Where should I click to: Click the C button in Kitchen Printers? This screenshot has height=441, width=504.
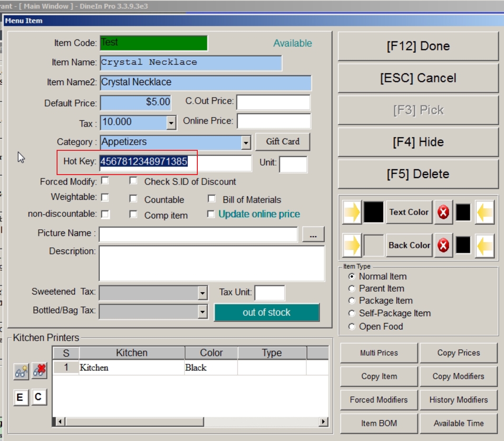(x=39, y=397)
